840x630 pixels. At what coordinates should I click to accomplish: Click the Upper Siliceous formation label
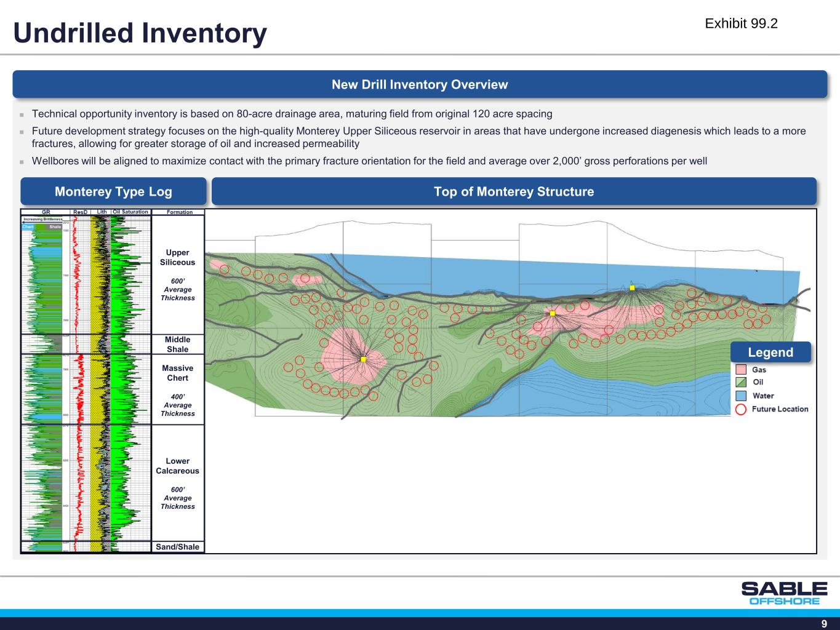click(x=177, y=258)
